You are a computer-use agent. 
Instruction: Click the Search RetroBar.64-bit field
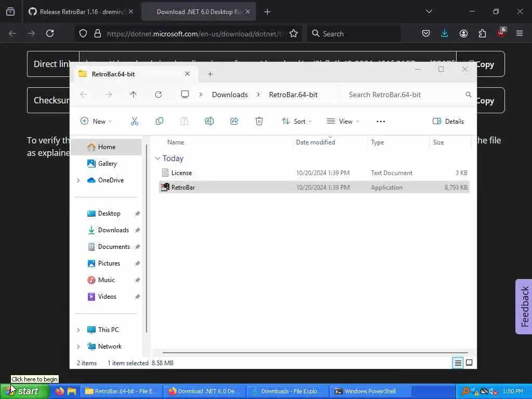tap(406, 95)
